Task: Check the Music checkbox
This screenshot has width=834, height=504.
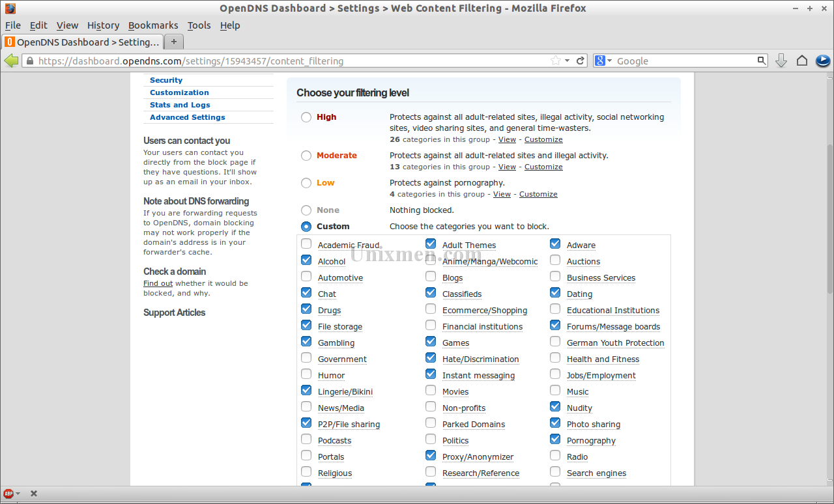Action: (555, 390)
